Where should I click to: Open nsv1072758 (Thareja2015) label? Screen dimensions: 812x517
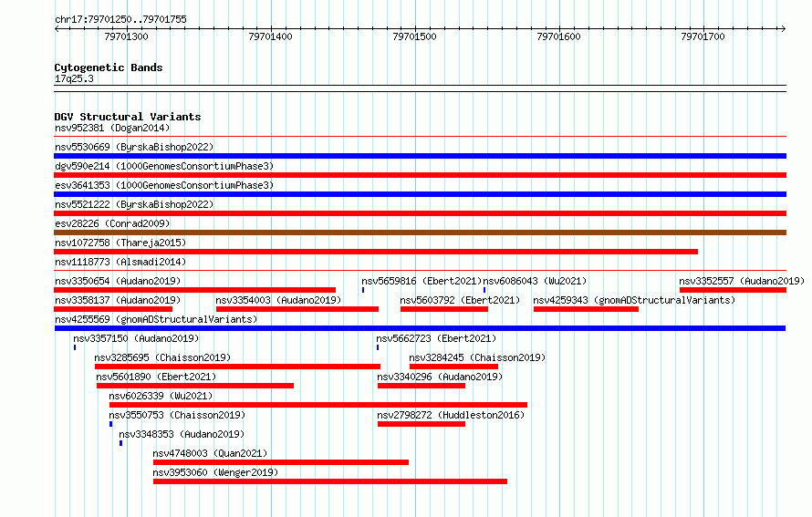[120, 243]
